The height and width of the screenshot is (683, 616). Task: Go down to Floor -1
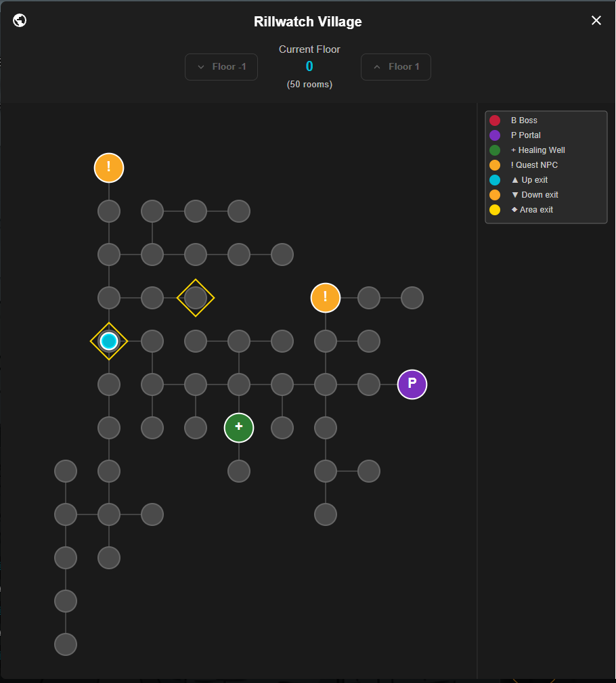coord(221,66)
